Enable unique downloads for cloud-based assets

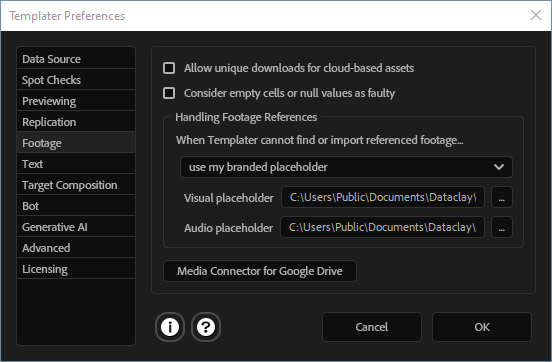click(169, 68)
